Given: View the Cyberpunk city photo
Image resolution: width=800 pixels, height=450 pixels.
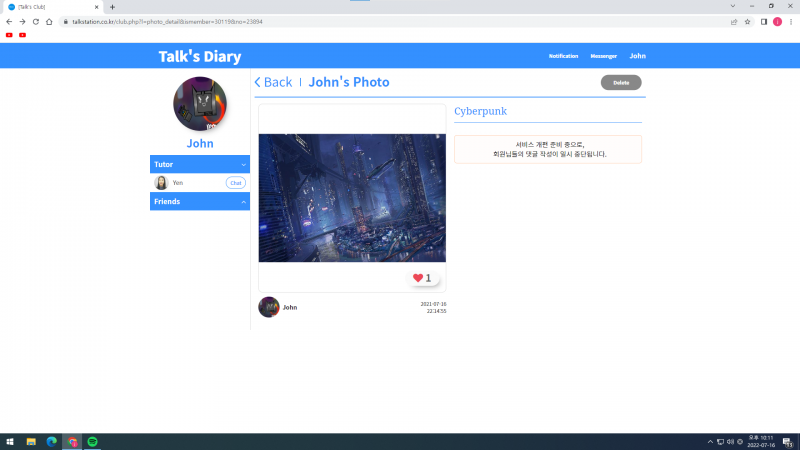Looking at the screenshot, I should [x=352, y=198].
